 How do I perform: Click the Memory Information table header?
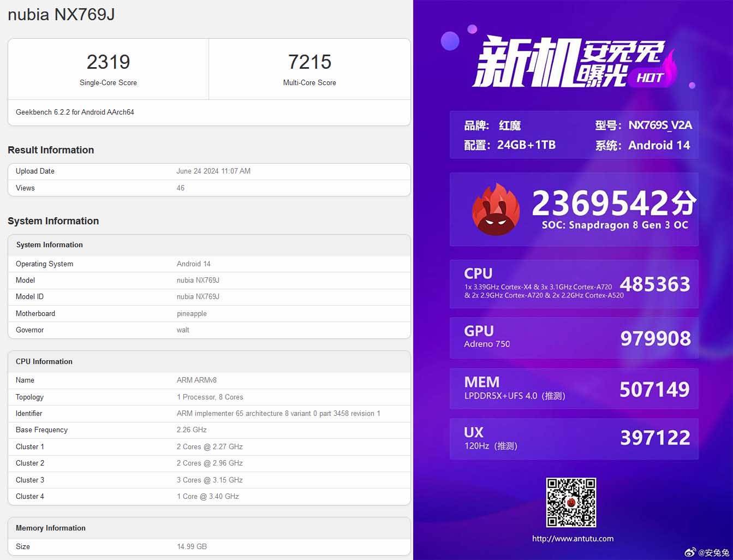(51, 528)
